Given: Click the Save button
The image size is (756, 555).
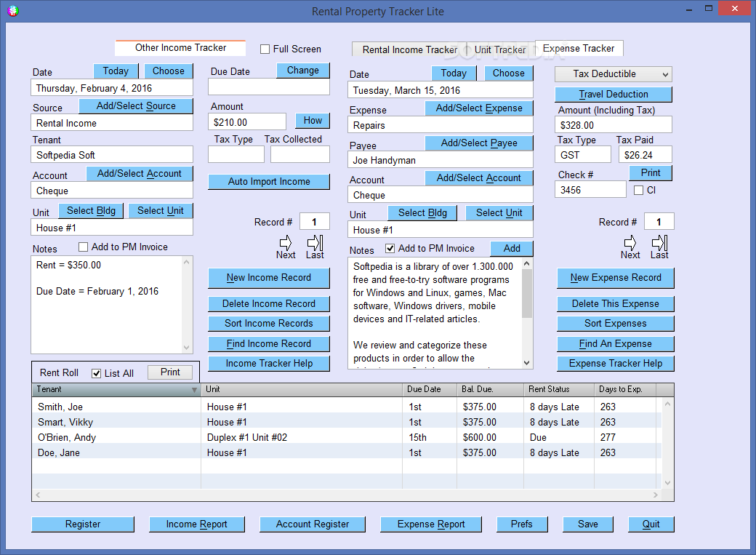Looking at the screenshot, I should coord(588,524).
